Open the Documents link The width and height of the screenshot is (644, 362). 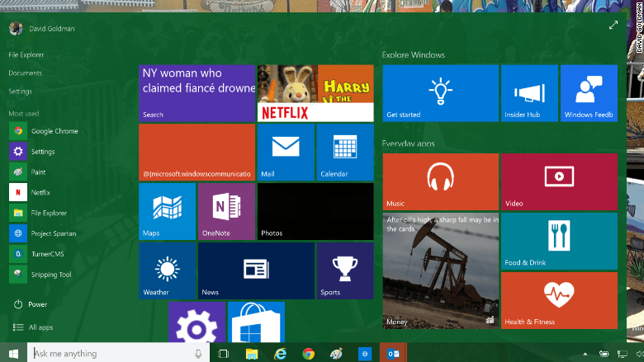(25, 73)
